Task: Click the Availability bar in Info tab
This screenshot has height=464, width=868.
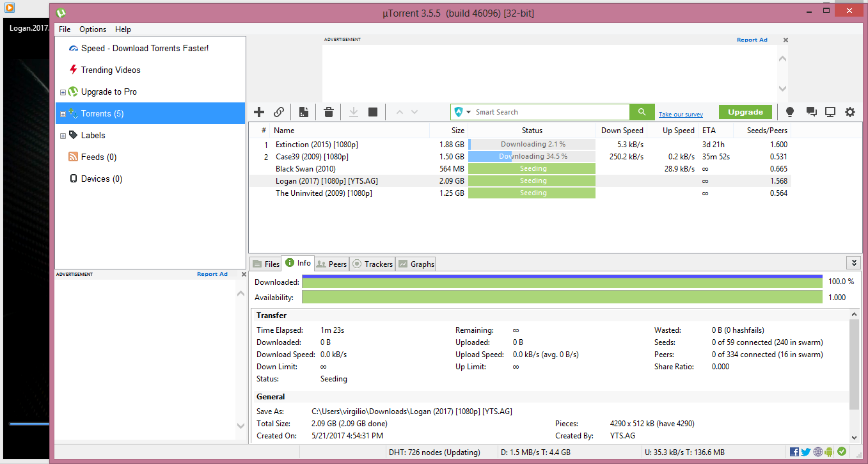Action: [x=562, y=297]
